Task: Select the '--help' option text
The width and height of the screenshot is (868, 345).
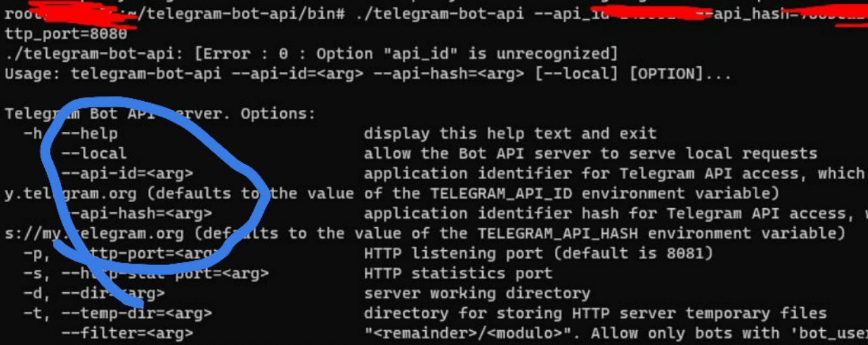Action: coord(90,134)
